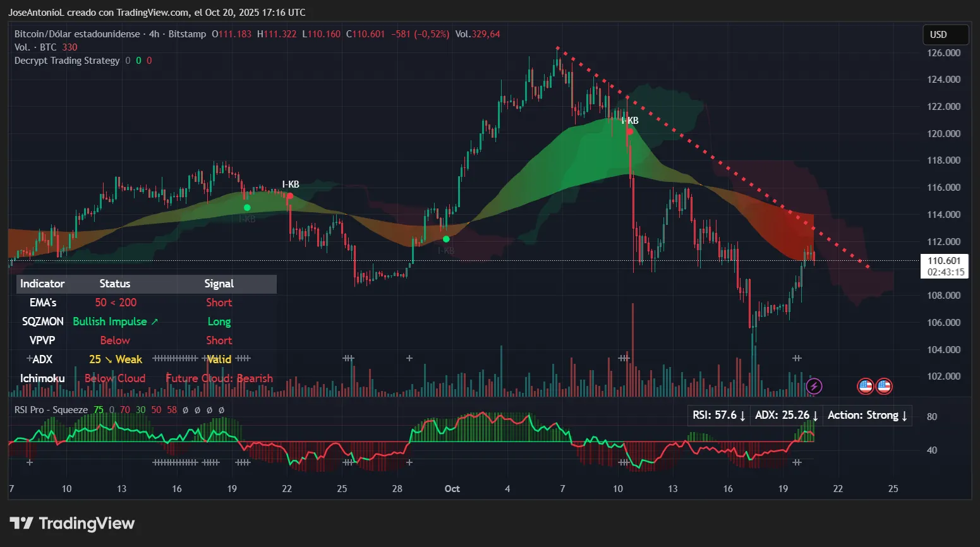Click the purple lightning event icon on chart
This screenshot has height=547, width=980.
[814, 386]
